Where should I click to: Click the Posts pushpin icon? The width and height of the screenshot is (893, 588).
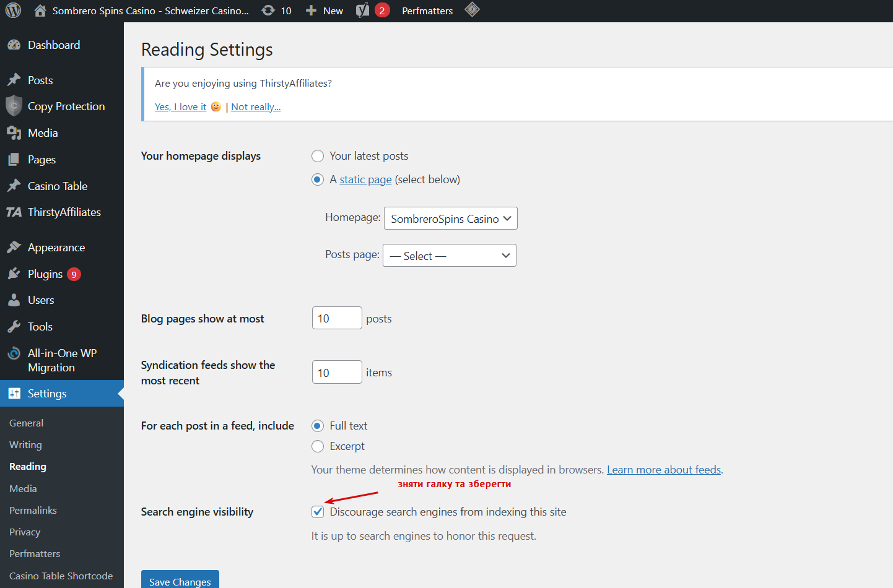(14, 80)
